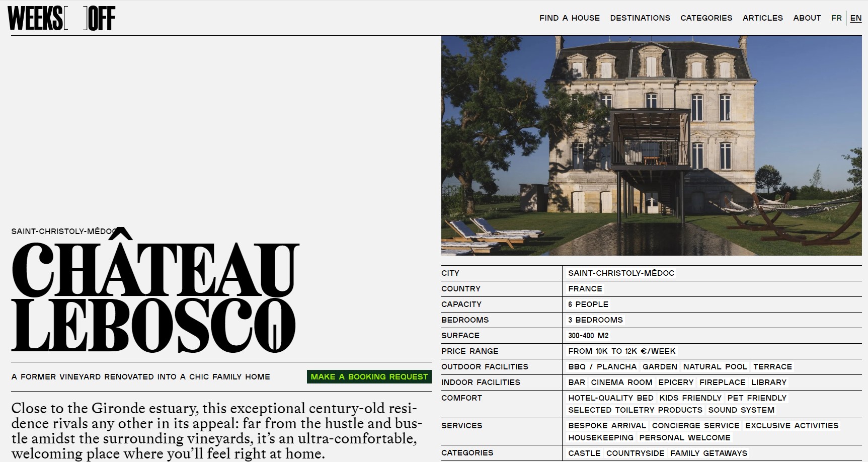Click the Fireplace indoor facility tag
The height and width of the screenshot is (462, 868).
(722, 382)
